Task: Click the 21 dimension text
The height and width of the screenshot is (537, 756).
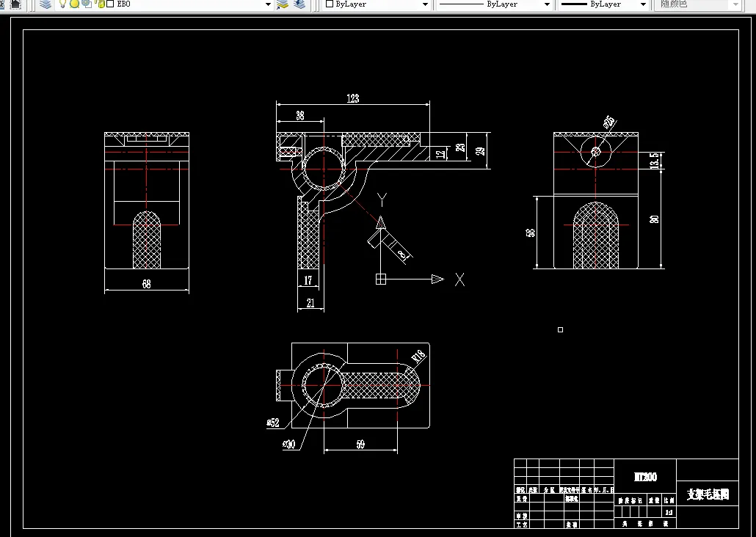Action: tap(310, 303)
